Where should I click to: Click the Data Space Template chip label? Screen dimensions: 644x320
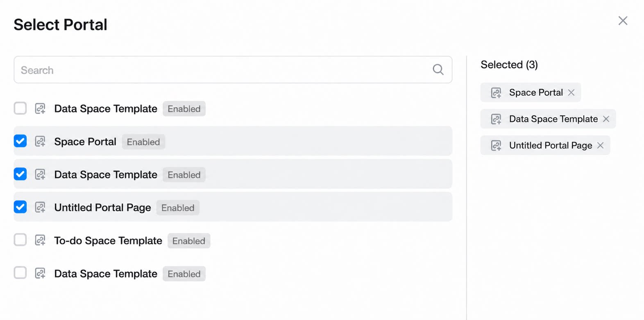pos(553,119)
